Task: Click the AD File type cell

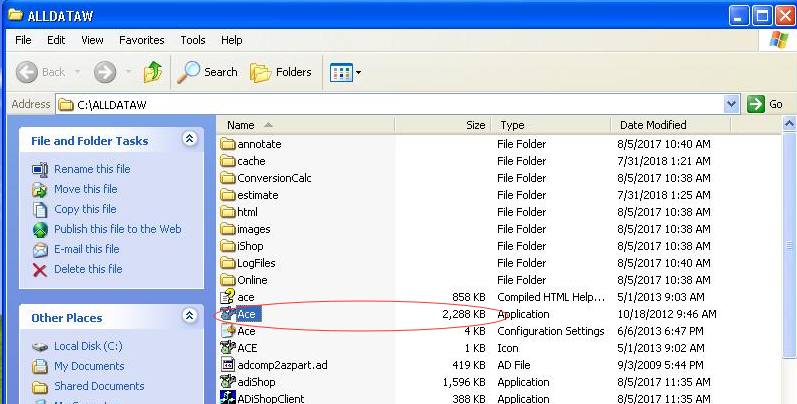Action: coord(513,365)
